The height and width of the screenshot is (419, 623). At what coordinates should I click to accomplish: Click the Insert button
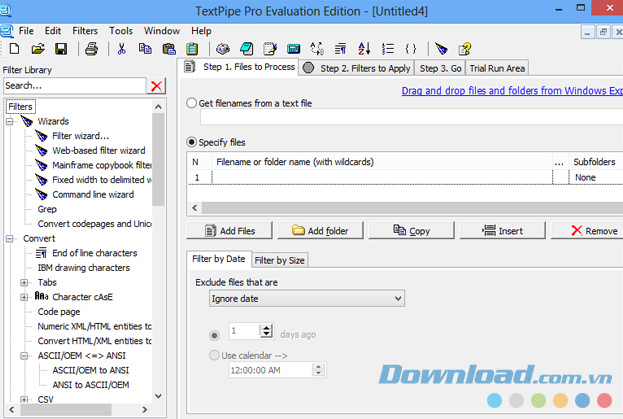pyautogui.click(x=502, y=230)
